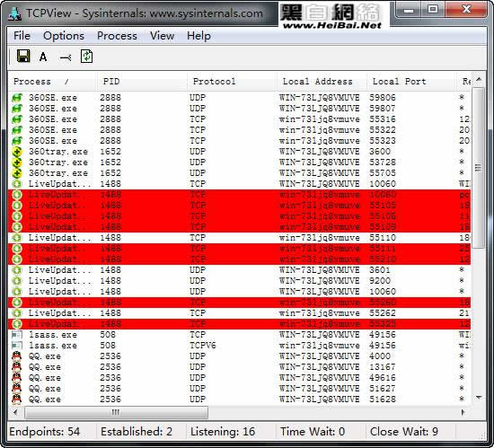Click the 360tray.exe icon on port 3600 row

coord(17,152)
